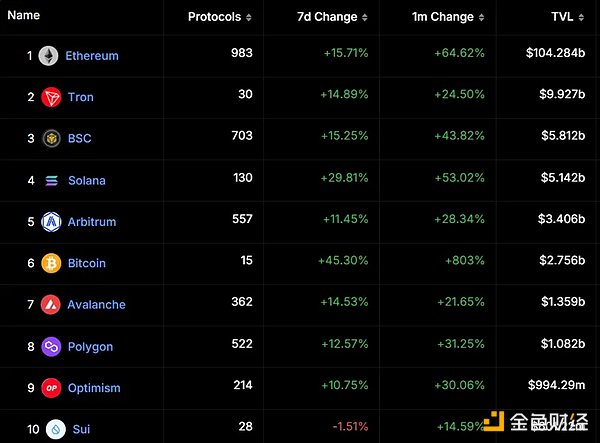Click the Optimism chain logo icon

pyautogui.click(x=51, y=387)
